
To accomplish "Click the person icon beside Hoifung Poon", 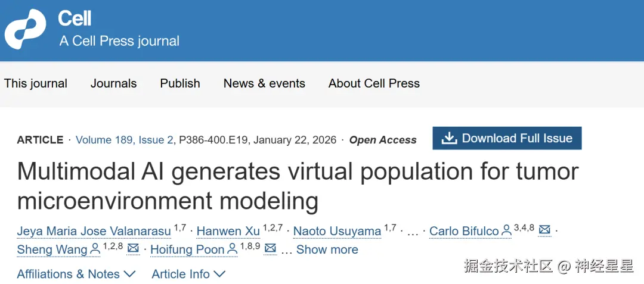I will (232, 249).
